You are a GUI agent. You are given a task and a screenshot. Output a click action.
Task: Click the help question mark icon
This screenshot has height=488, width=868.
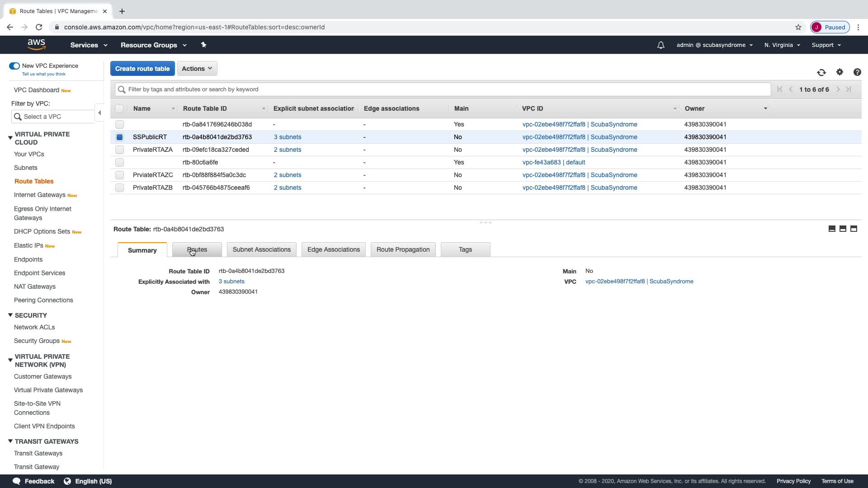pyautogui.click(x=857, y=72)
